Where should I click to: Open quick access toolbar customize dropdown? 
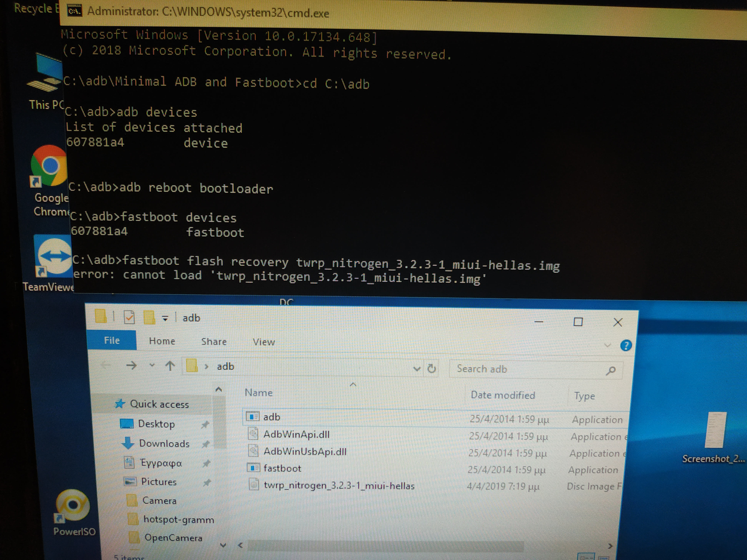[x=165, y=318]
